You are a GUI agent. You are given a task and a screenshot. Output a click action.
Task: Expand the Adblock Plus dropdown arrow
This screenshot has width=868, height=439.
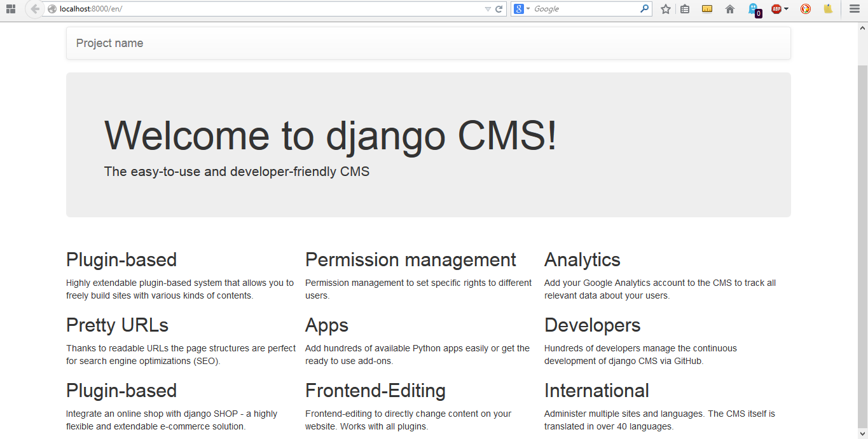coord(786,9)
